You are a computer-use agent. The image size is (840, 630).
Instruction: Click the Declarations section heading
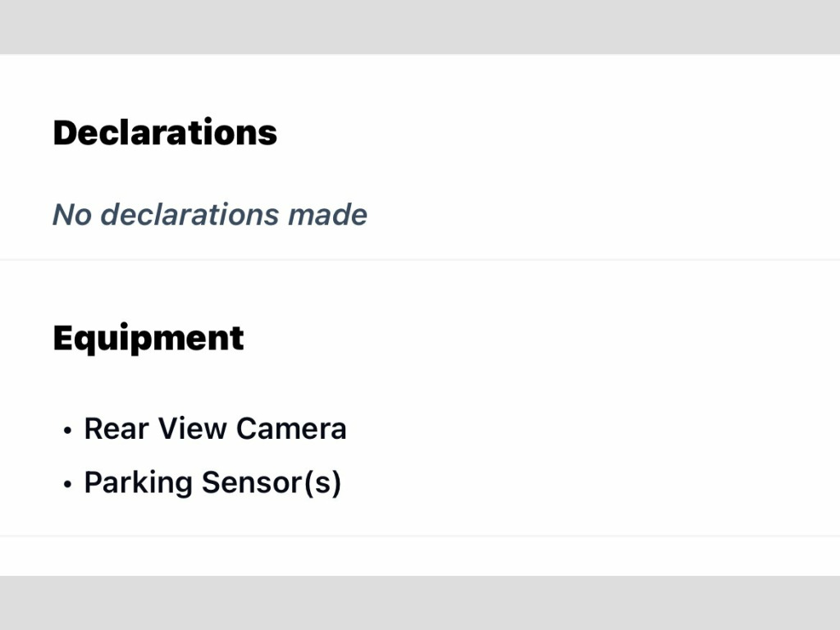click(x=165, y=132)
